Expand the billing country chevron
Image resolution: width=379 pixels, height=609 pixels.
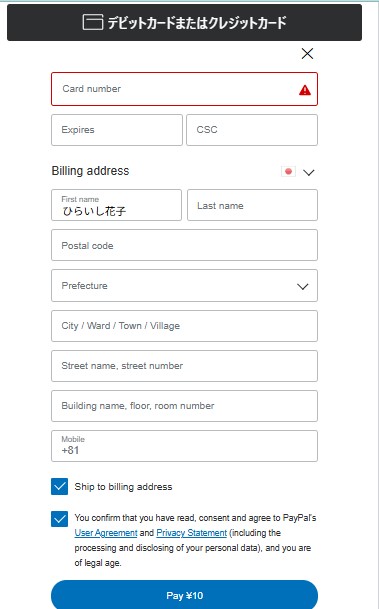[x=308, y=172]
